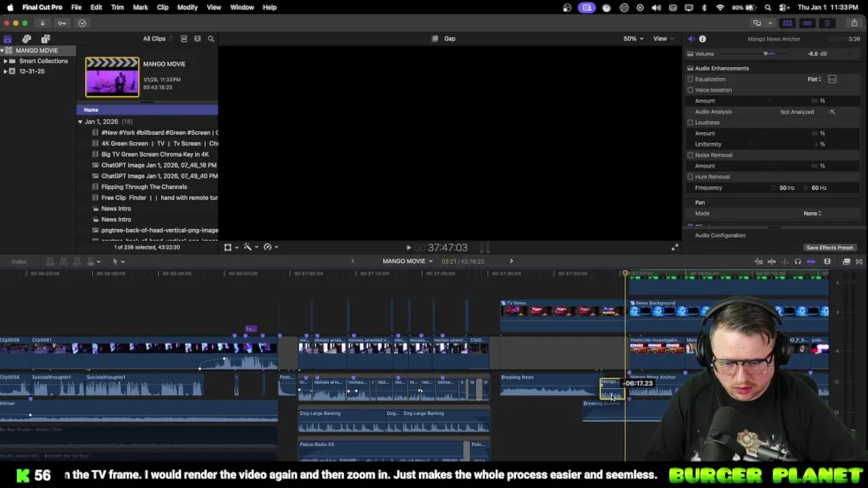Select the MANGO MOVIE project thumbnail
Viewport: 868px width, 488px height.
112,77
